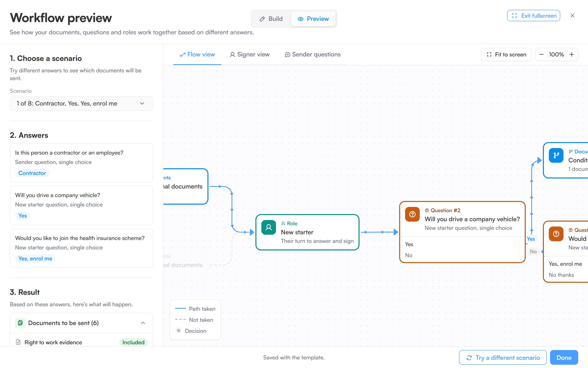Select the additional documents node on the path
Screen dimensions: 588x368
[186, 186]
